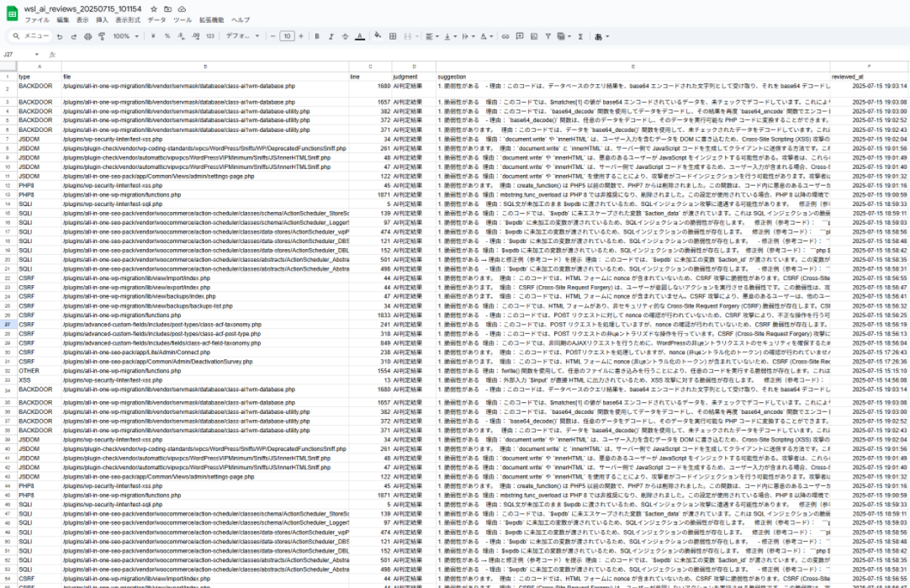Open the vertical align dropdown
910x588 pixels.
pos(450,36)
